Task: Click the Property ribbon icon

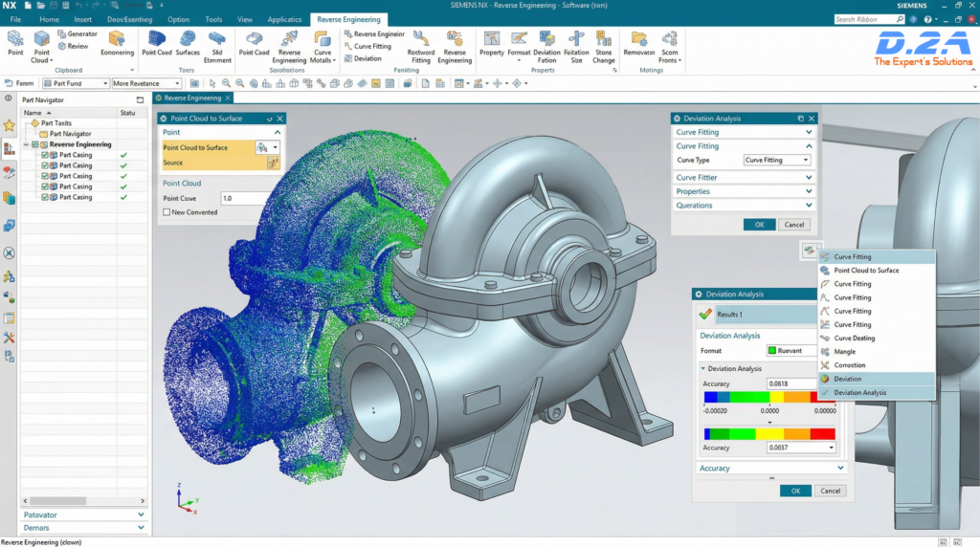Action: coord(492,44)
